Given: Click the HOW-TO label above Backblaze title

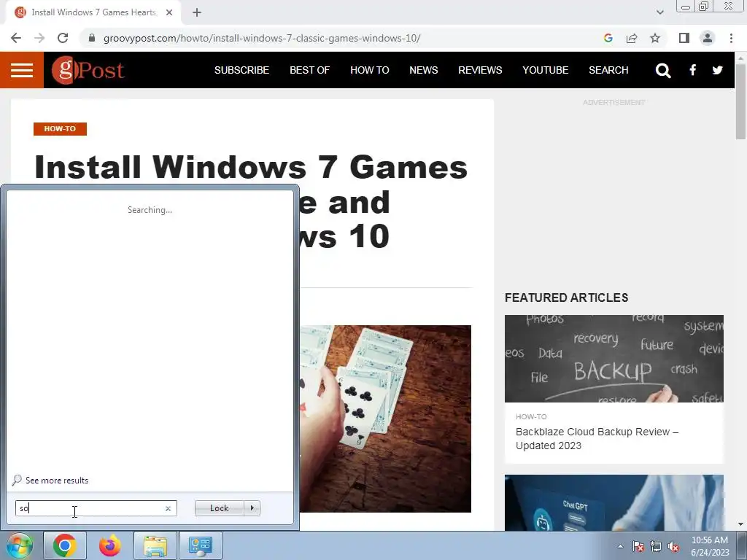Looking at the screenshot, I should tap(531, 416).
